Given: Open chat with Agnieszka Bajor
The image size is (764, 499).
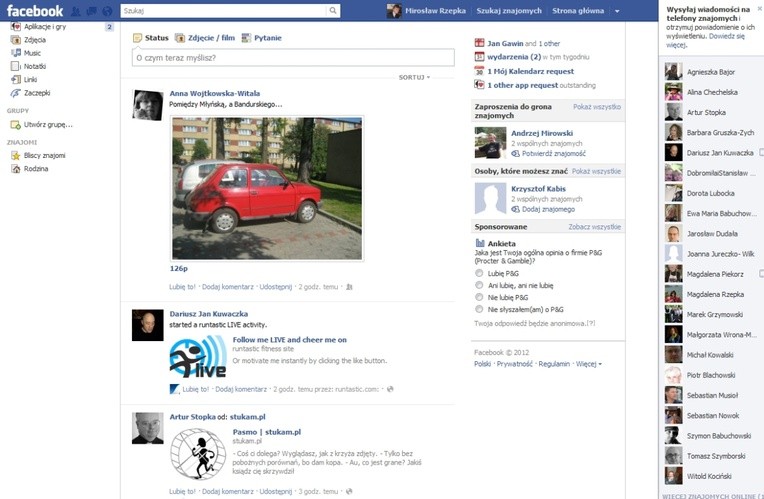Looking at the screenshot, I should tap(711, 72).
